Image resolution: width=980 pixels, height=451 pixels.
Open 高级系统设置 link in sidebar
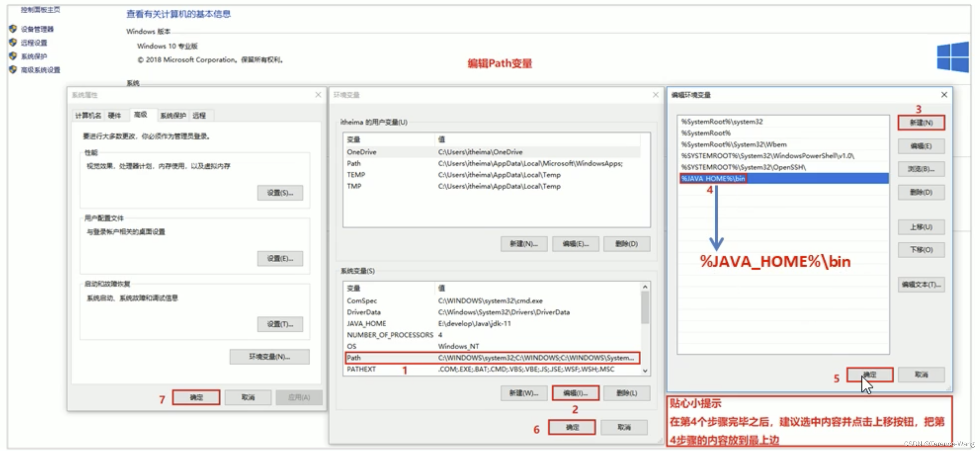tap(40, 70)
